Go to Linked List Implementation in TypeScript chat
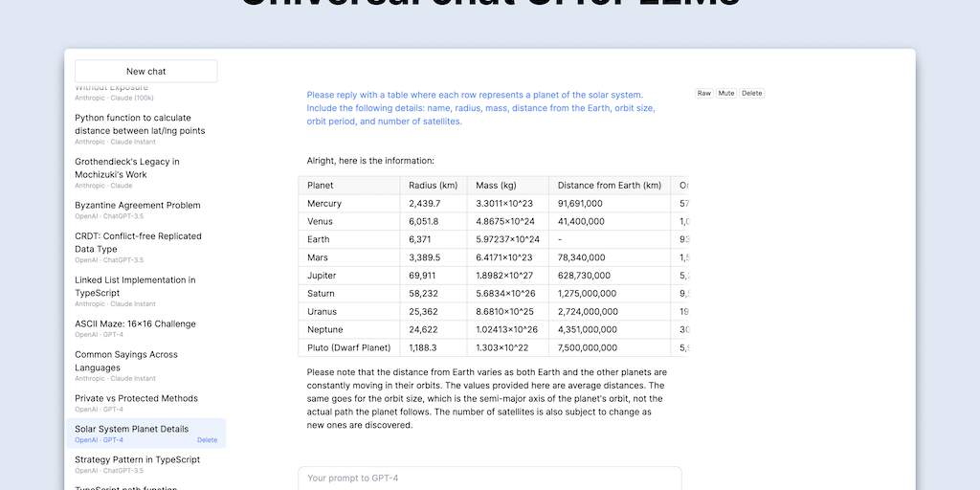 click(x=135, y=286)
